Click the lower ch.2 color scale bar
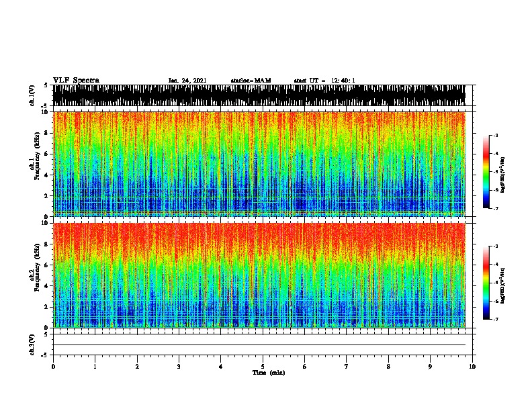The height and width of the screenshot is (411, 532). click(486, 283)
